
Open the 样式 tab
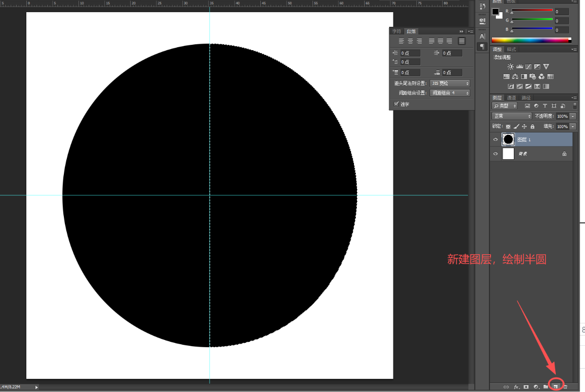click(511, 50)
